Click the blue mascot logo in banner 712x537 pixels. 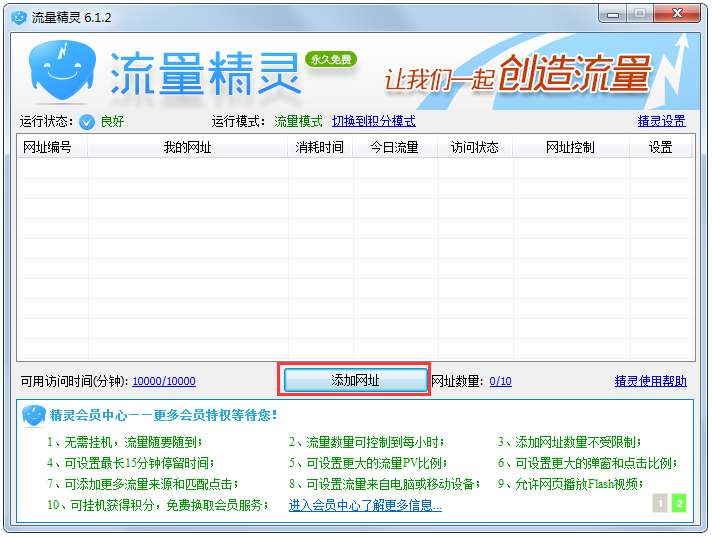[x=62, y=70]
